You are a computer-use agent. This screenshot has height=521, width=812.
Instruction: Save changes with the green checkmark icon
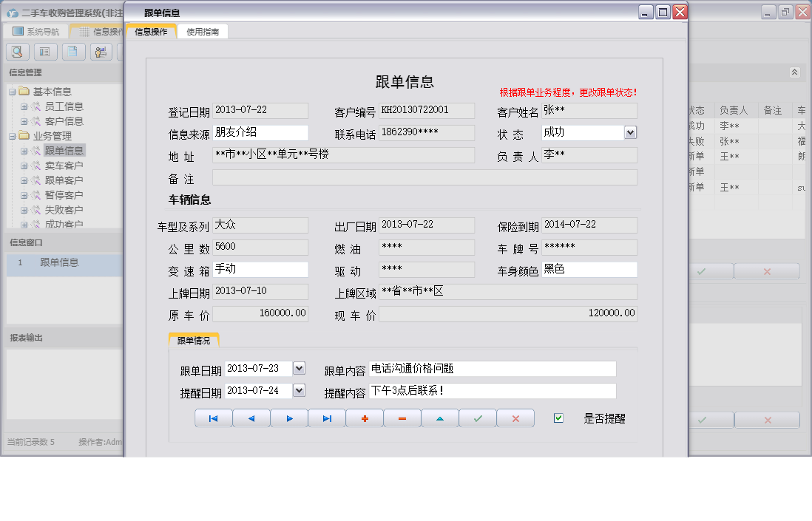477,418
